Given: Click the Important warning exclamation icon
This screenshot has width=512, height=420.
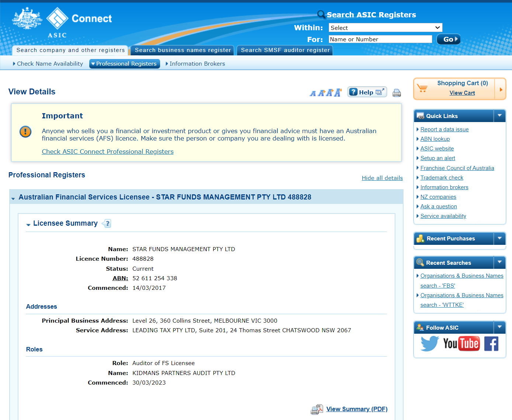Looking at the screenshot, I should click(25, 132).
